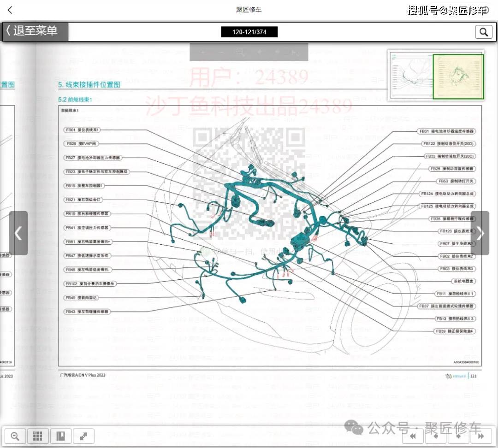The width and height of the screenshot is (498, 448).
Task: Click the FB122 (20D) connector label
Action: click(448, 143)
